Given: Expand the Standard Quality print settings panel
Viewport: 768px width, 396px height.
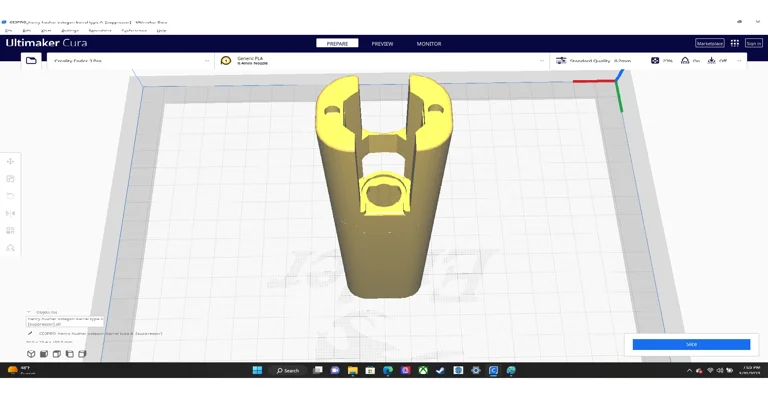Looking at the screenshot, I should (648, 61).
